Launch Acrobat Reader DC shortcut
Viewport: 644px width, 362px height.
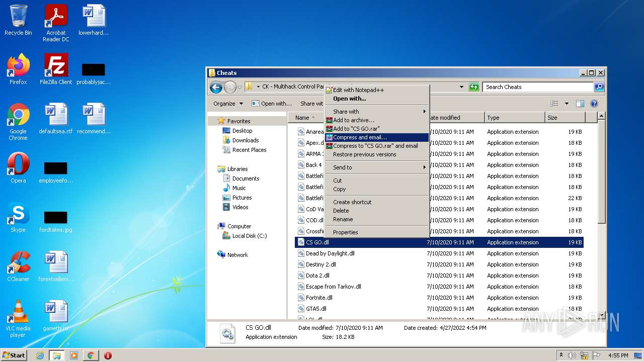coord(56,23)
